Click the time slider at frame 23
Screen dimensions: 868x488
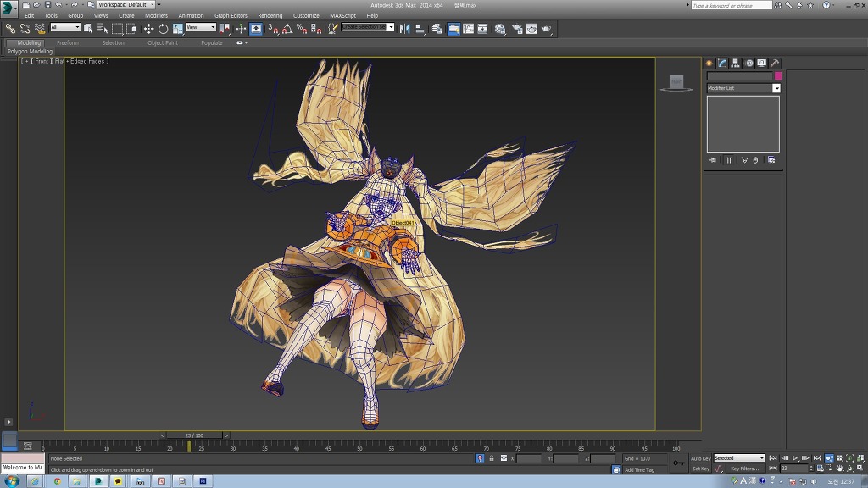[x=194, y=435]
